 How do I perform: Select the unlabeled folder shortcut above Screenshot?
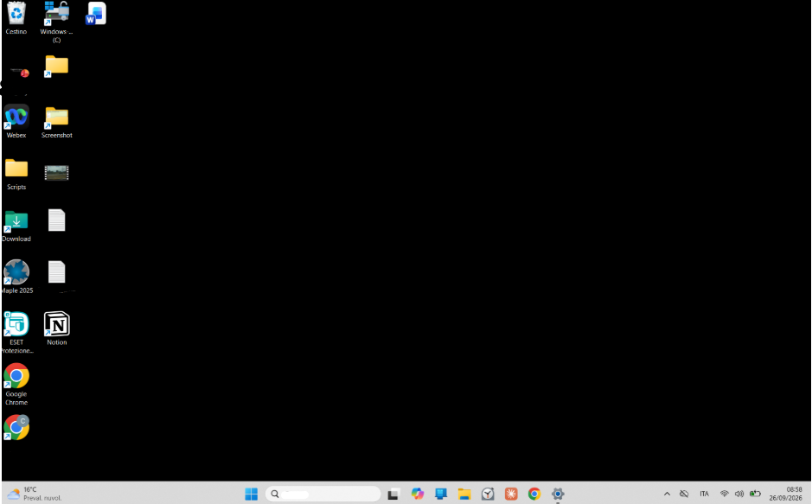[x=56, y=67]
